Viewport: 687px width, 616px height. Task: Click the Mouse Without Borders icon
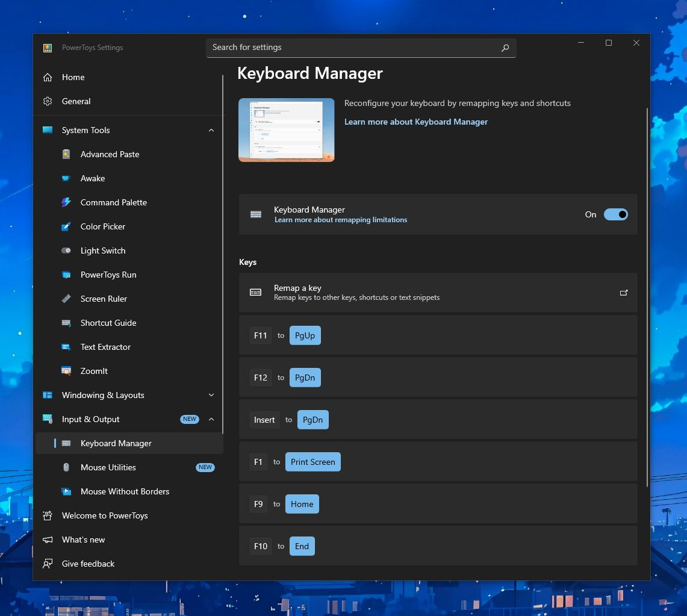66,491
